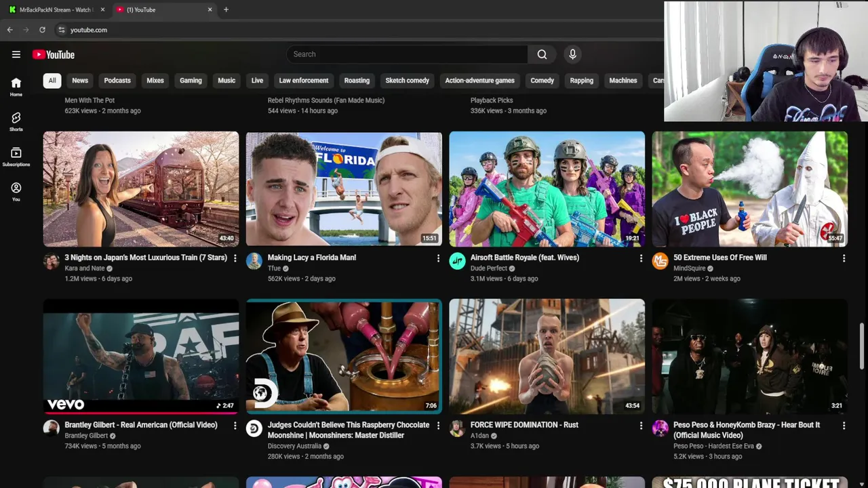Open a new browser tab with plus
The height and width of the screenshot is (488, 868).
[226, 9]
